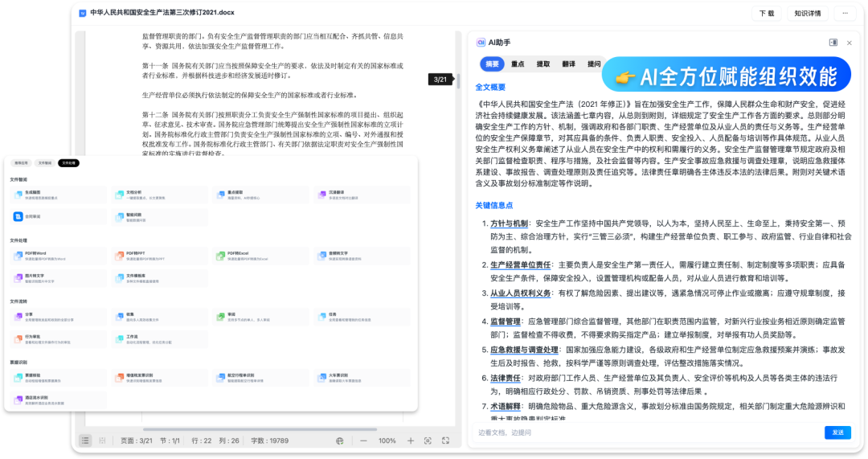Toggle the AI助手 panel dock layout icon

833,43
